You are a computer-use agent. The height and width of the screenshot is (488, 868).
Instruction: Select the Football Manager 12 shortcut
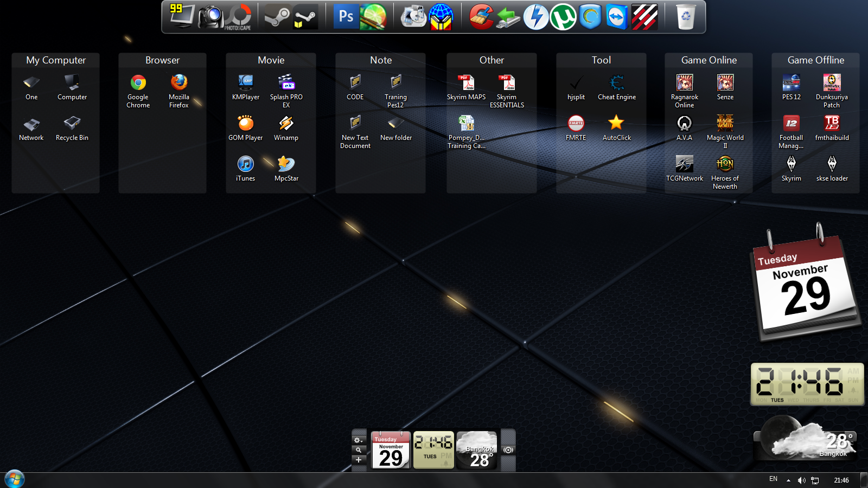(792, 132)
